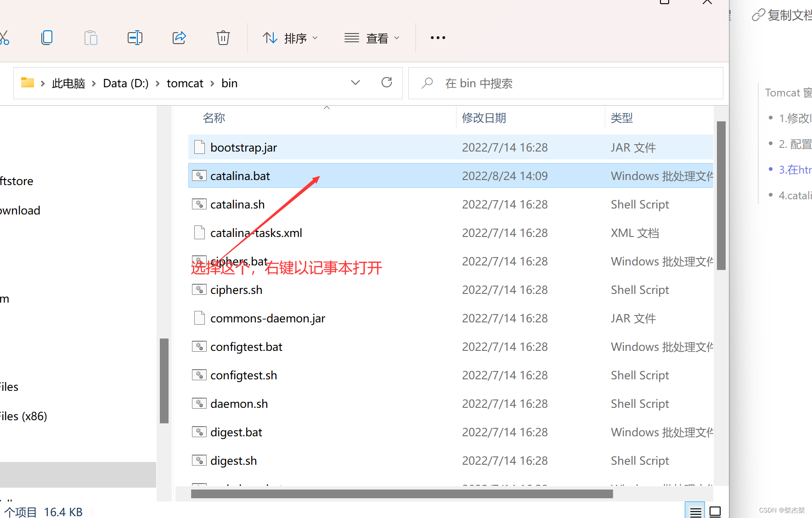
Task: Select the configtest.sh file
Action: pyautogui.click(x=451, y=375)
